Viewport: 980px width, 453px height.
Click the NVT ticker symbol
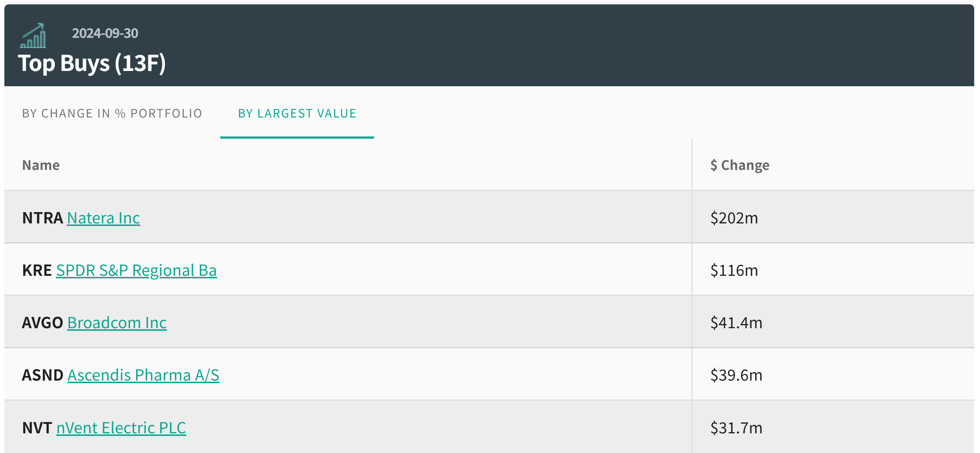pyautogui.click(x=37, y=428)
